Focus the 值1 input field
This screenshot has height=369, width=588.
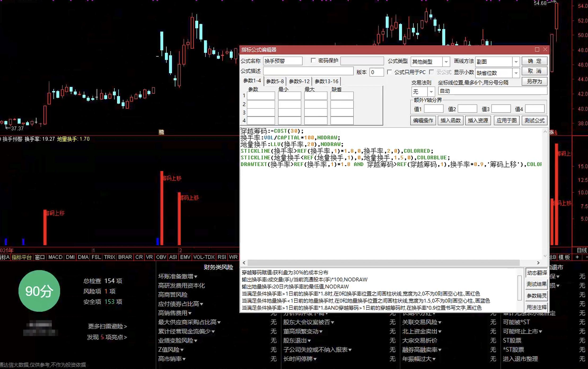(x=434, y=109)
